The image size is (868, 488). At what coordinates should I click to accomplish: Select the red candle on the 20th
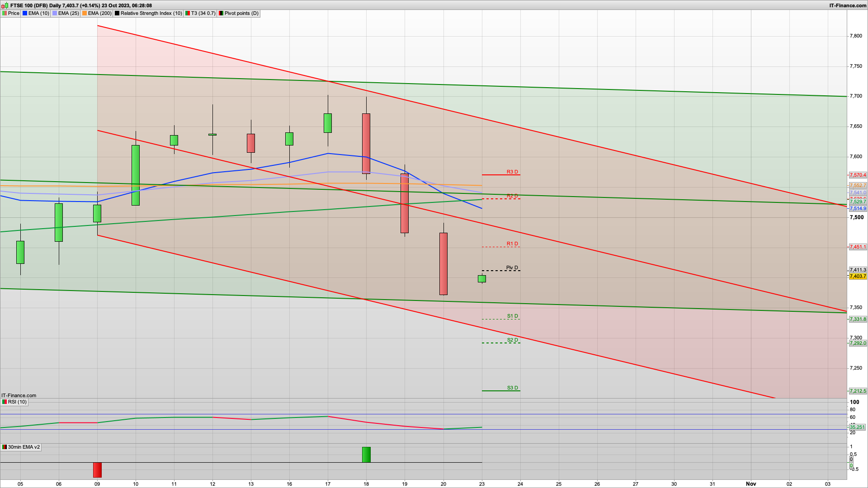pyautogui.click(x=443, y=264)
